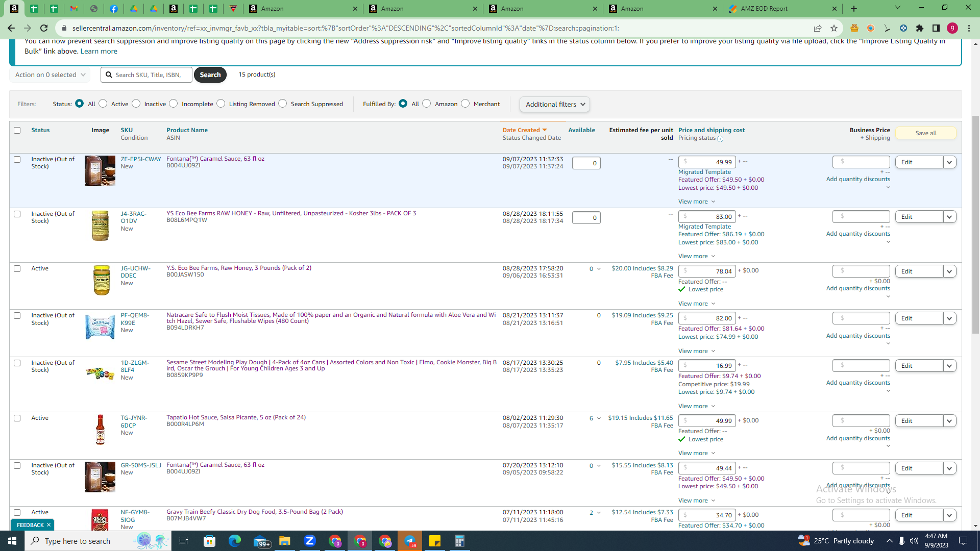Check the Tapatio Hot Sauce row checkbox
The width and height of the screenshot is (980, 551).
click(17, 418)
